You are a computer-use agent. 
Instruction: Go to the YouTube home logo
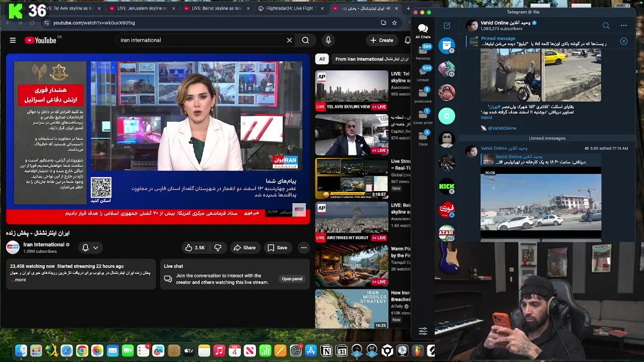coord(40,40)
